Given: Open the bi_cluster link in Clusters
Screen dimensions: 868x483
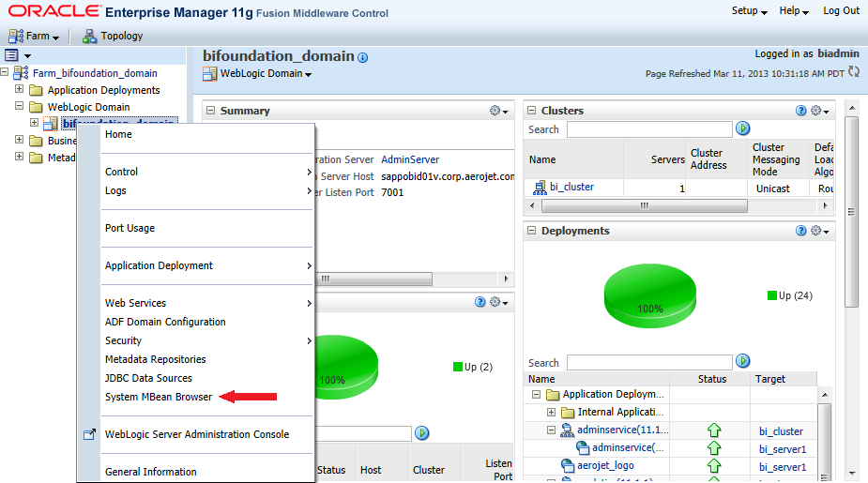Looking at the screenshot, I should point(571,187).
